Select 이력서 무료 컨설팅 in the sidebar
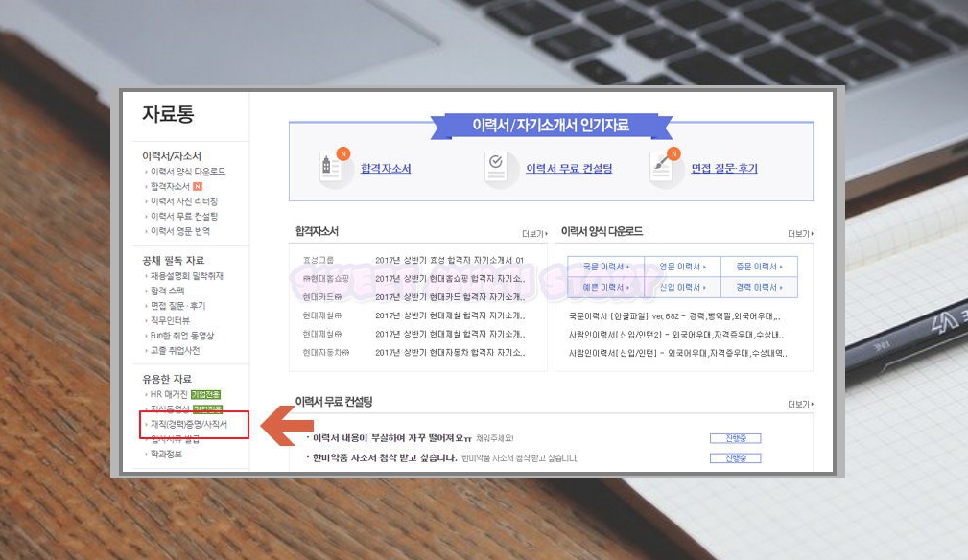Image resolution: width=968 pixels, height=560 pixels. coord(184,217)
